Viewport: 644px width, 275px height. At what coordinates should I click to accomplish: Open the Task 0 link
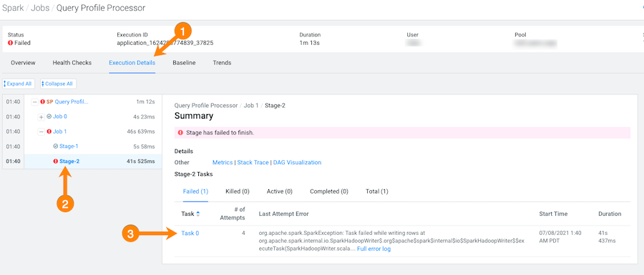pos(190,233)
